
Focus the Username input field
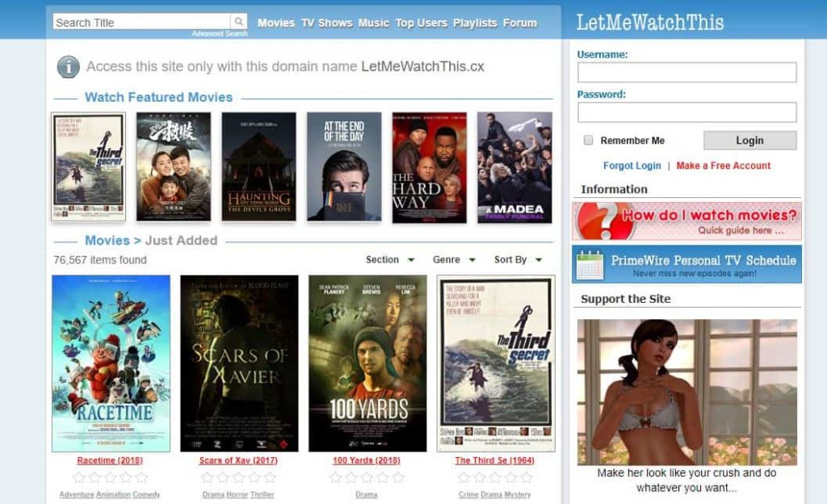pyautogui.click(x=686, y=72)
